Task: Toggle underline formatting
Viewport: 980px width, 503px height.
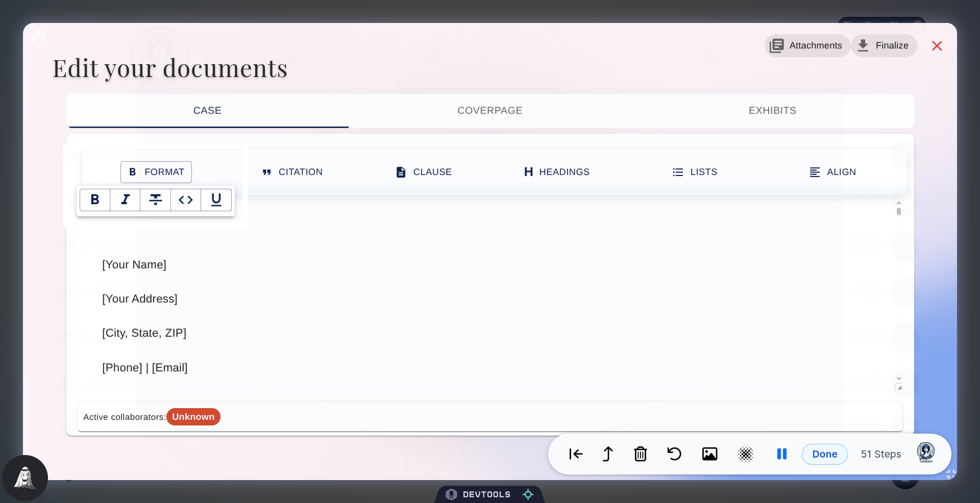Action: 216,200
